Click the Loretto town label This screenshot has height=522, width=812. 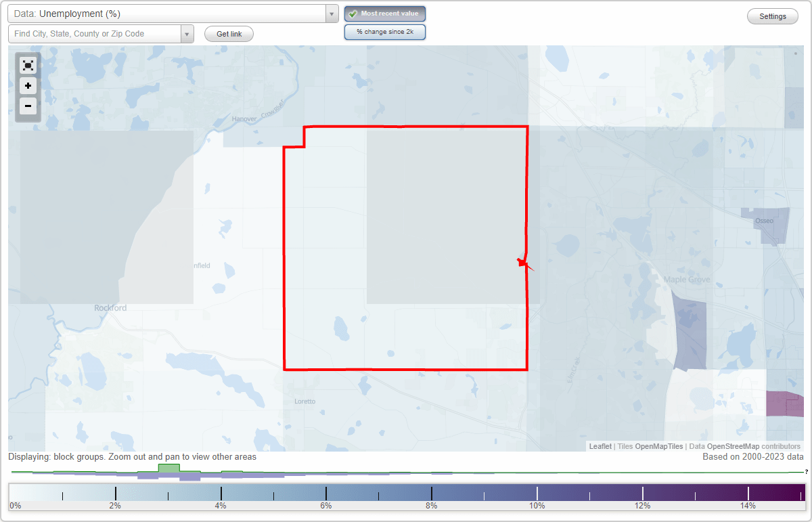305,401
